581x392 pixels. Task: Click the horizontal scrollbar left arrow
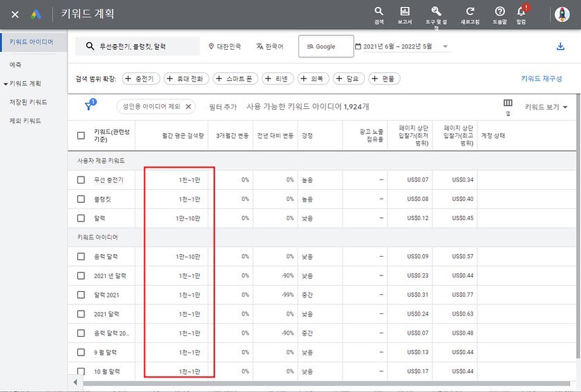(x=75, y=382)
